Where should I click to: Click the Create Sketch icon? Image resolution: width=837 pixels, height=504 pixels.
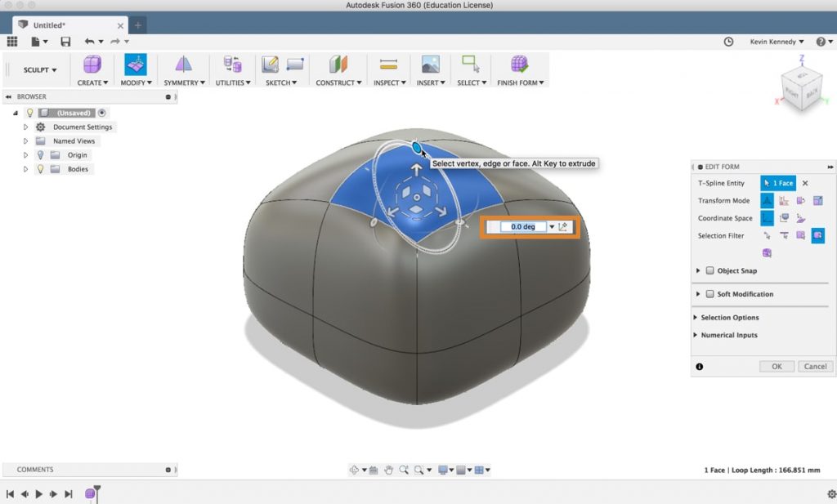(x=270, y=65)
